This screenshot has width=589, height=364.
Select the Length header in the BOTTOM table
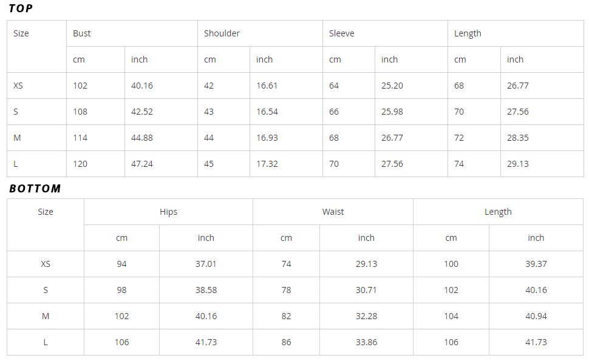[498, 212]
